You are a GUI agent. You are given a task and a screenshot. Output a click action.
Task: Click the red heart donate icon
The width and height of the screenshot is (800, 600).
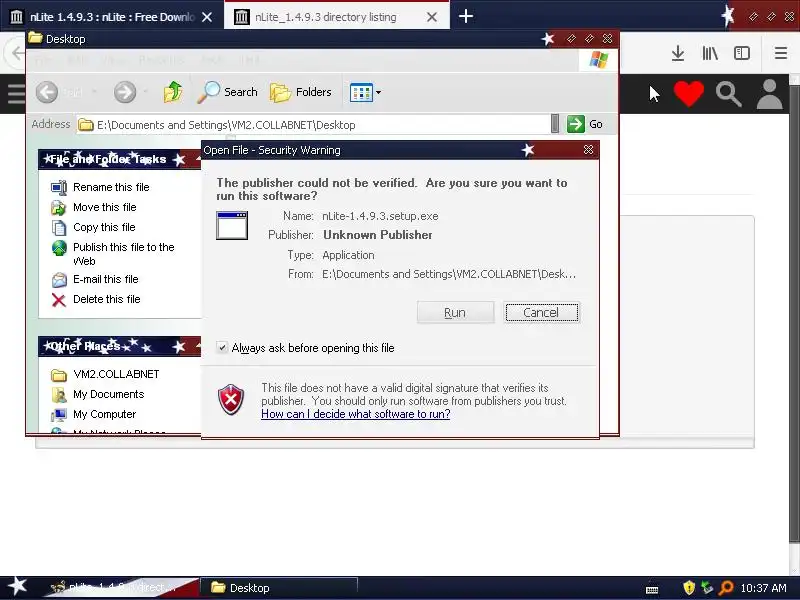[x=688, y=94]
